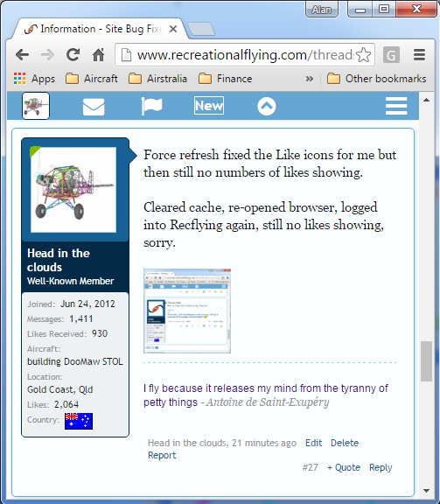The width and height of the screenshot is (440, 504).
Task: Open the Other bookmarks folder
Action: click(376, 79)
